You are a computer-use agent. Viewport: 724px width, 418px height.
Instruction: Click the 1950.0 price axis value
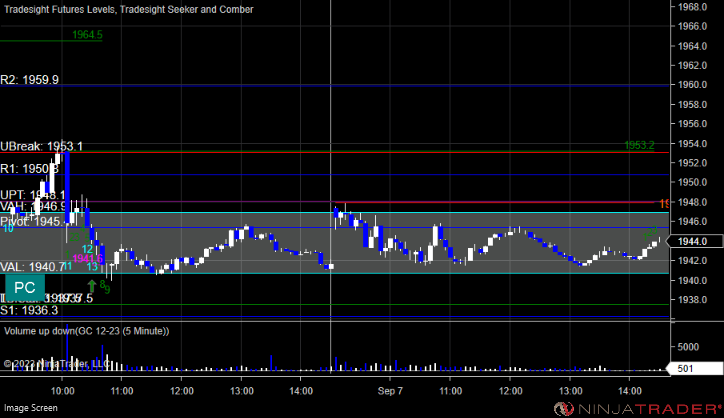click(x=692, y=182)
